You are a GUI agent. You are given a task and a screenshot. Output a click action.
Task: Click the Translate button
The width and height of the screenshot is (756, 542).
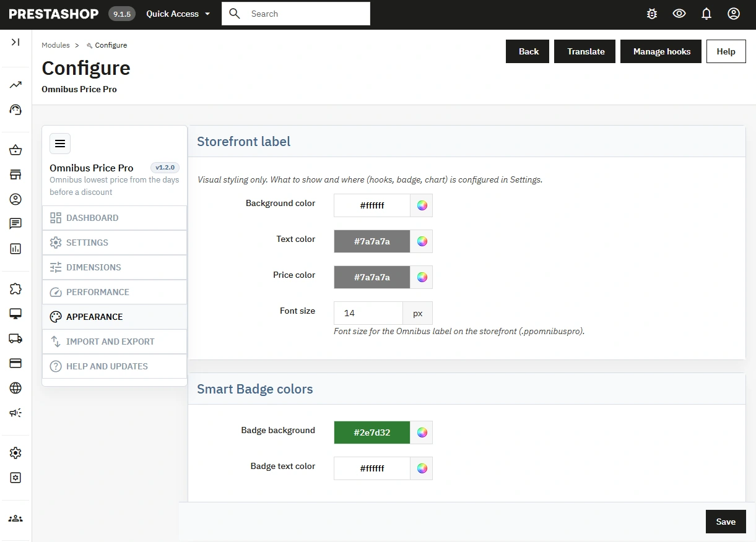[x=585, y=51]
